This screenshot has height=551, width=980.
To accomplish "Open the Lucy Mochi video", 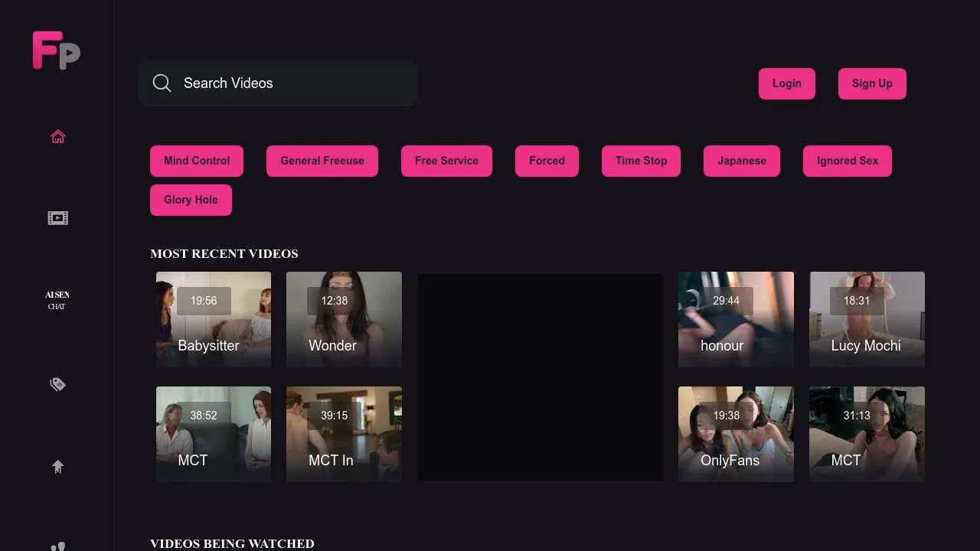I will [866, 319].
